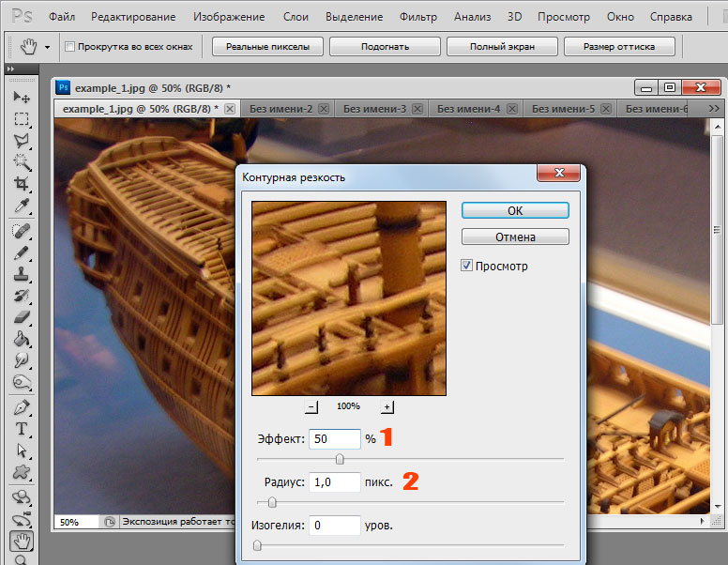The width and height of the screenshot is (728, 565).
Task: Expand the tools panel with double arrow
Action: tap(9, 69)
